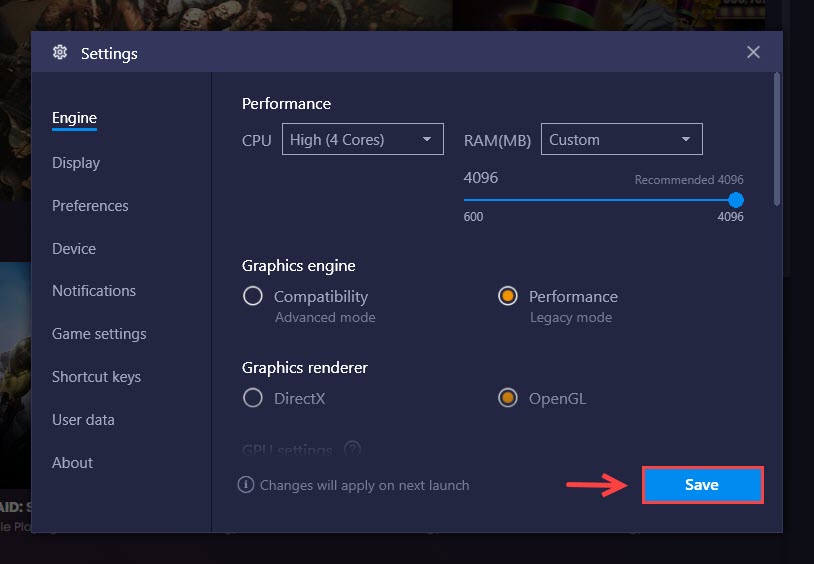Select the Performance legacy mode radio button
This screenshot has width=814, height=564.
coord(508,297)
